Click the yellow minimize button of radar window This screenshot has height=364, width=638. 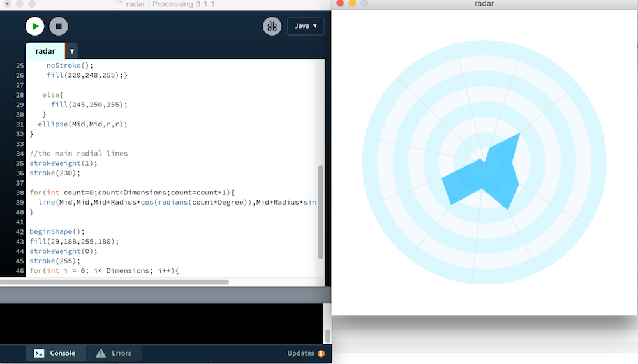pyautogui.click(x=352, y=4)
